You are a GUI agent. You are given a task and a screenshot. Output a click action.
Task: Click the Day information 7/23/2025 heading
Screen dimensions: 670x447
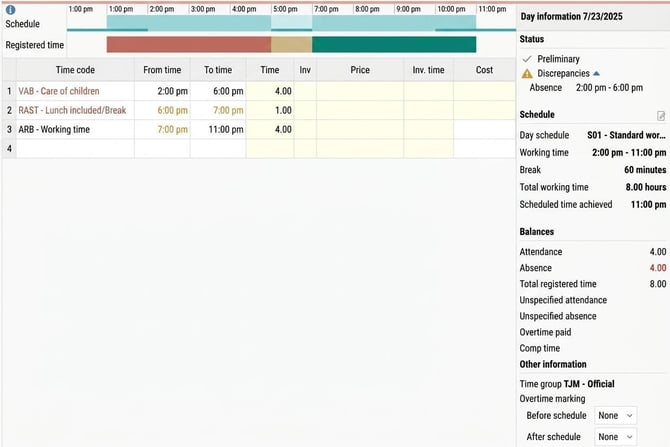571,16
